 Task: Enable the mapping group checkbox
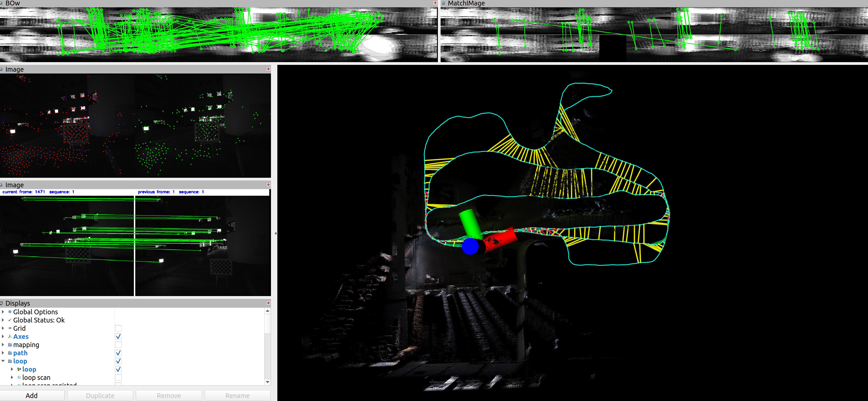pos(118,345)
